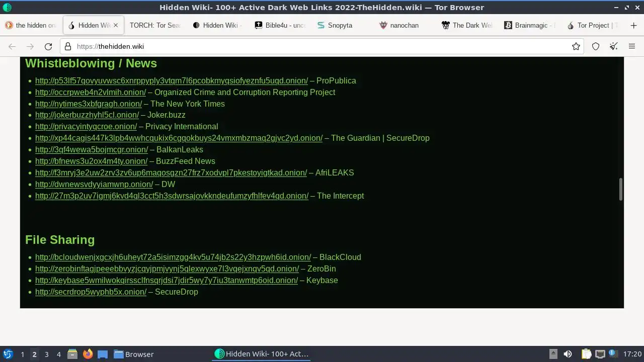Viewport: 644px width, 362px height.
Task: Open the shield security level icon
Action: (596, 46)
